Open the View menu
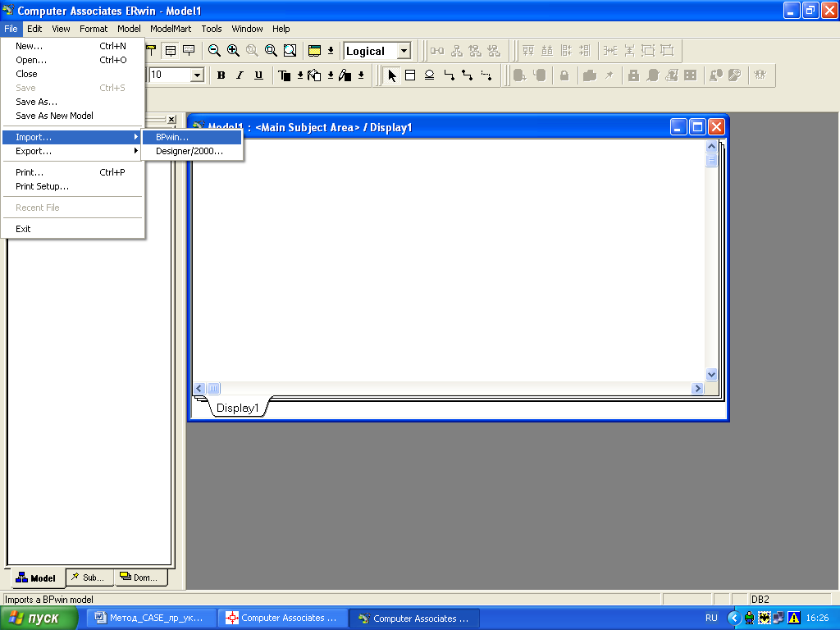840x630 pixels. point(61,29)
